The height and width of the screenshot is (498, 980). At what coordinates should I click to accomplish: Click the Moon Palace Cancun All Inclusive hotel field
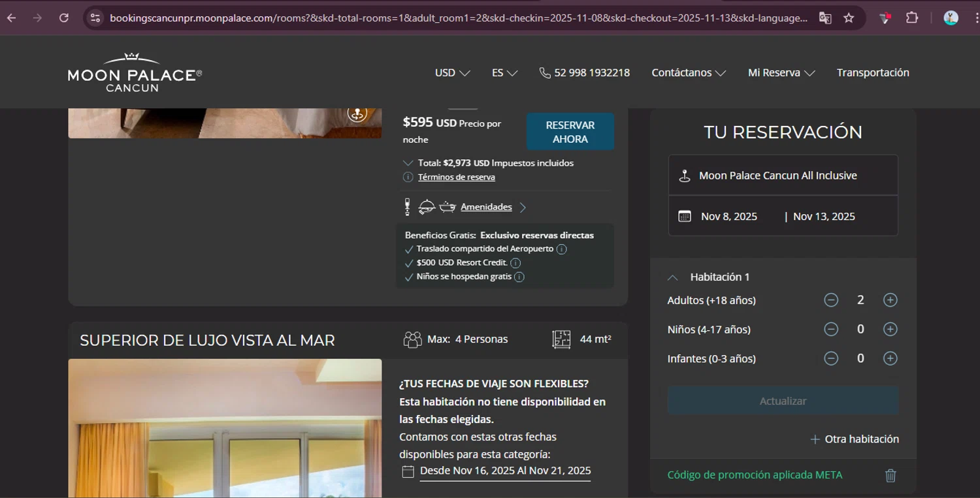(x=783, y=176)
